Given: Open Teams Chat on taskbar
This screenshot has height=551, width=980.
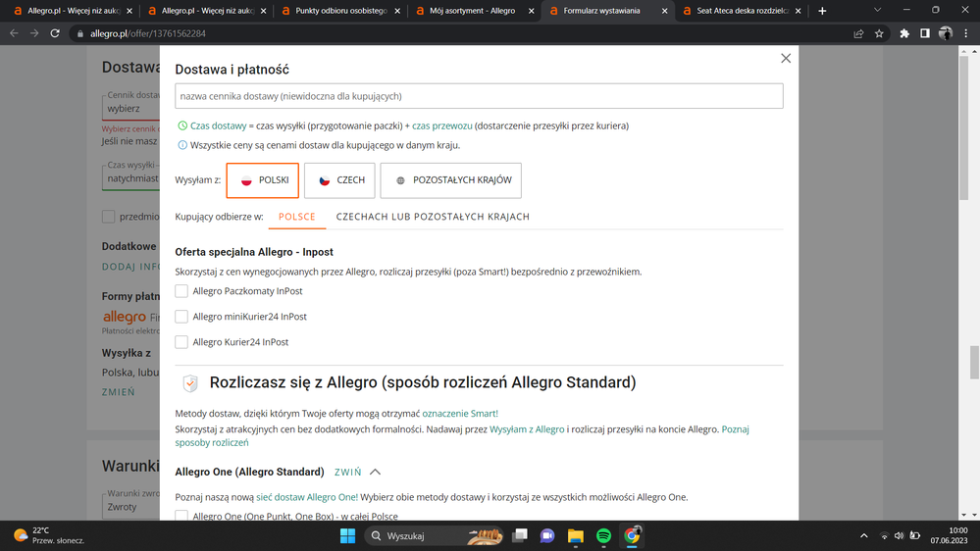Looking at the screenshot, I should point(547,536).
